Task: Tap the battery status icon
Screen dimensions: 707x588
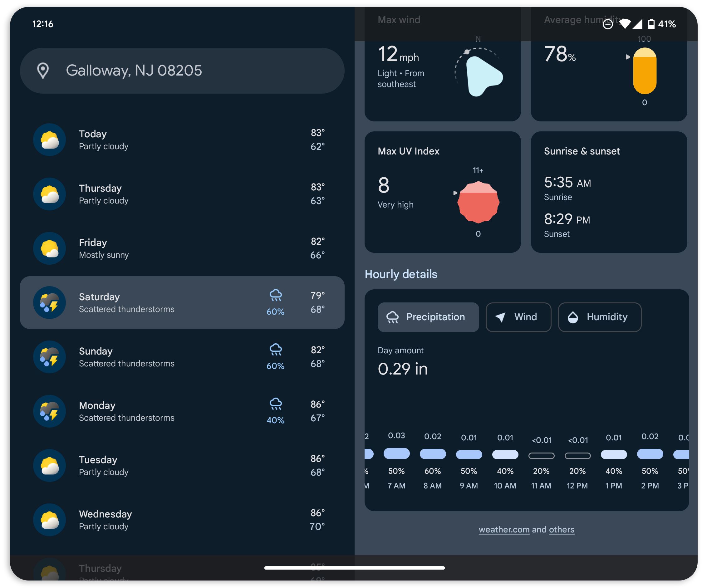Action: coord(651,24)
